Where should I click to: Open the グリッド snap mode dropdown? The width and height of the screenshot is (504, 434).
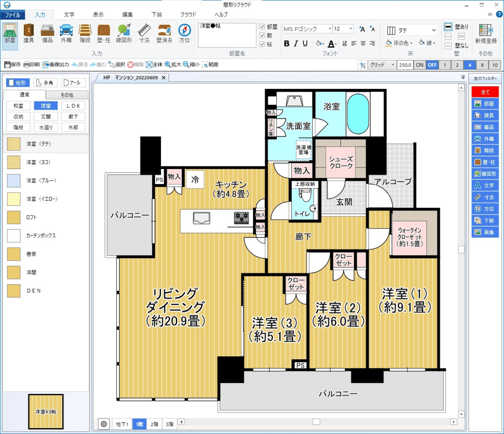point(392,65)
